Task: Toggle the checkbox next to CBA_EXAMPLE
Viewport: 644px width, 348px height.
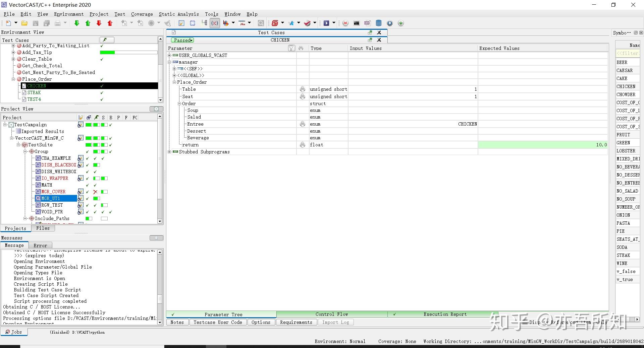Action: [x=80, y=158]
